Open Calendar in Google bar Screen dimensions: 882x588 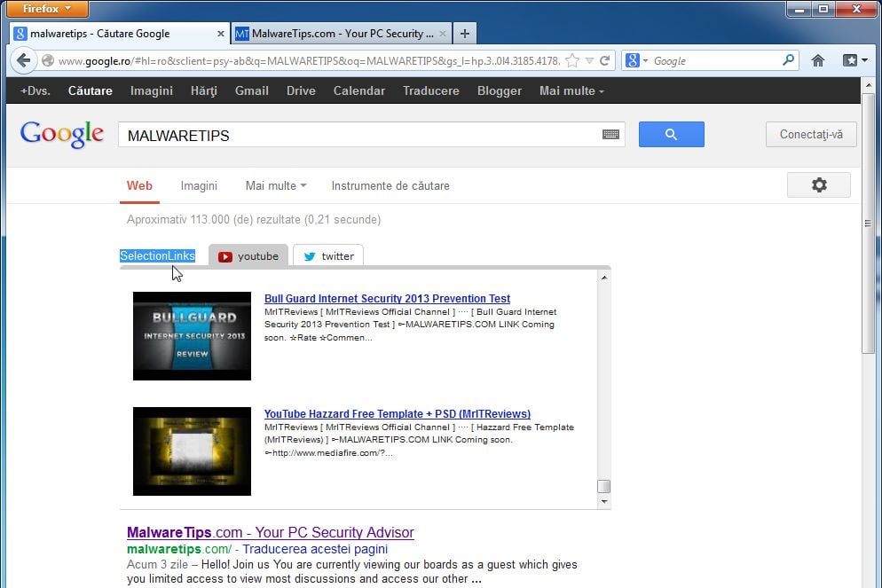click(x=358, y=91)
